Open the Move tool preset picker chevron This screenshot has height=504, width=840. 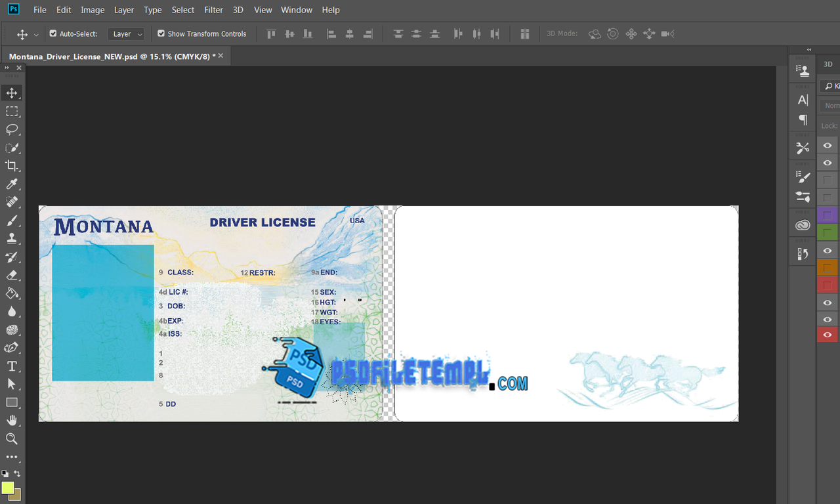tap(36, 34)
